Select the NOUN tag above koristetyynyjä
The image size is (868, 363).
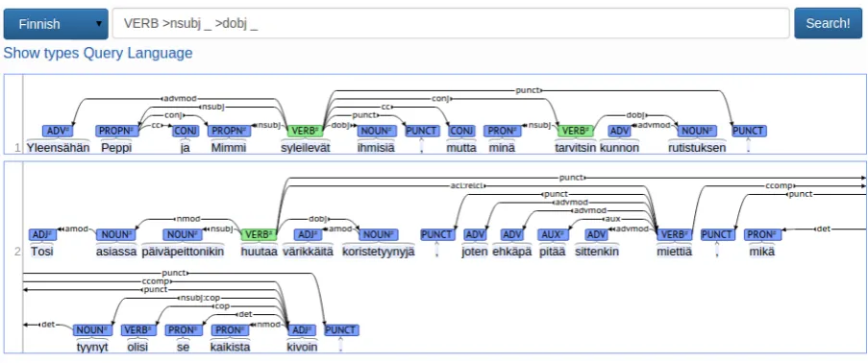pyautogui.click(x=378, y=234)
